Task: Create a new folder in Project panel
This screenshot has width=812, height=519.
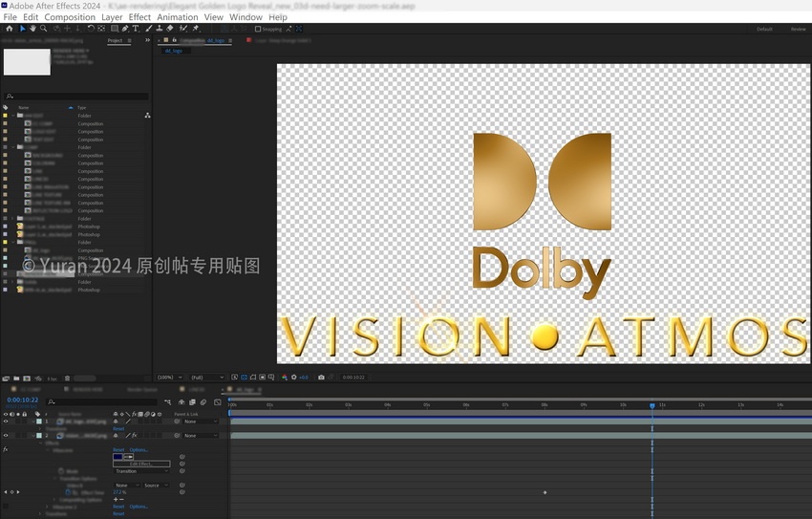Action: (x=16, y=378)
